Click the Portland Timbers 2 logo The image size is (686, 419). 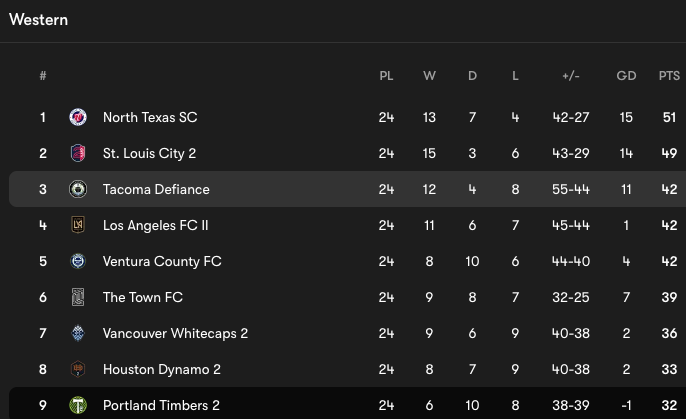(78, 405)
